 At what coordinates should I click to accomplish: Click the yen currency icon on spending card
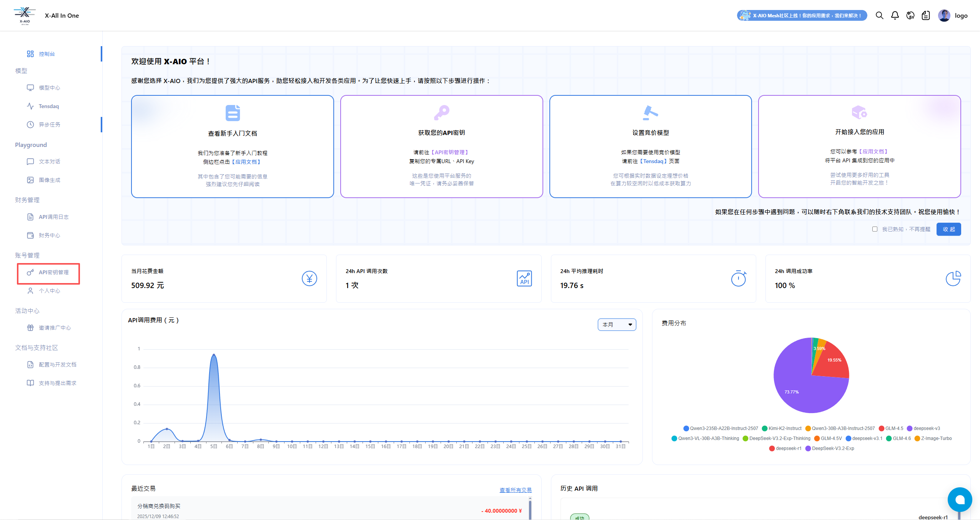pyautogui.click(x=309, y=278)
